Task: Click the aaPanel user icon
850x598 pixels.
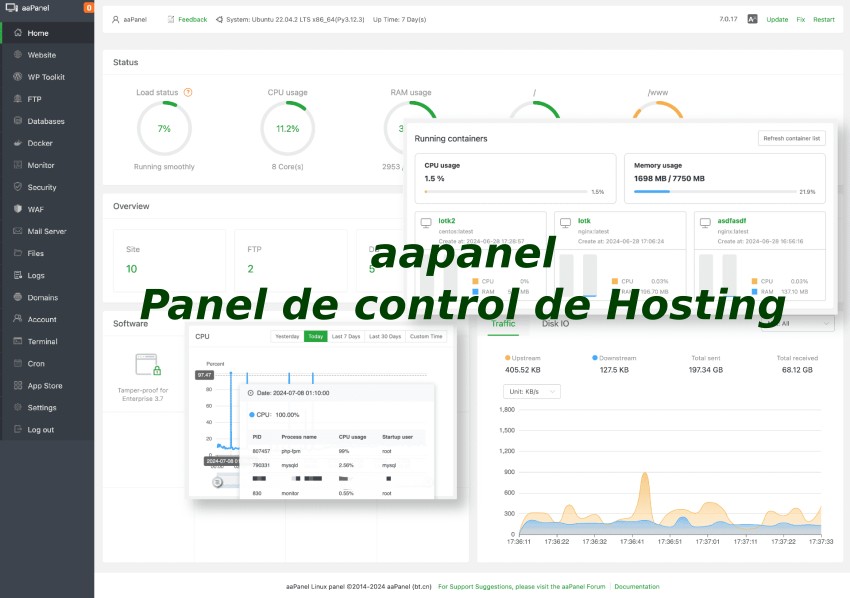Action: (x=115, y=20)
